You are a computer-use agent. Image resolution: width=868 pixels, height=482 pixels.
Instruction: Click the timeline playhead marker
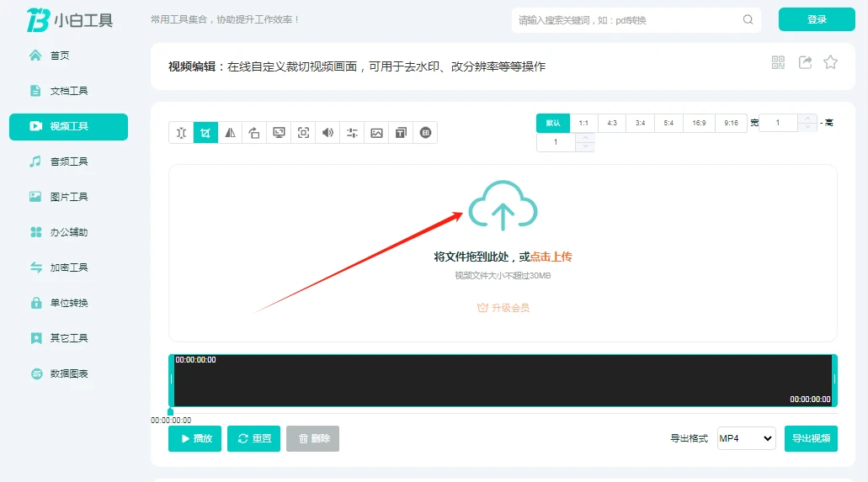(171, 411)
